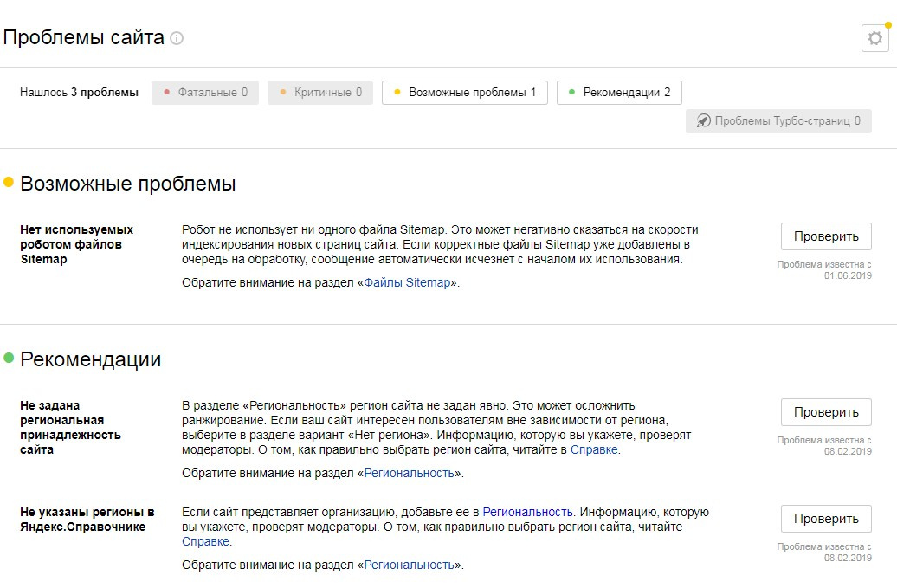The image size is (897, 588).
Task: Click the info icon beside "Проблемы сайта" title
Action: (177, 38)
